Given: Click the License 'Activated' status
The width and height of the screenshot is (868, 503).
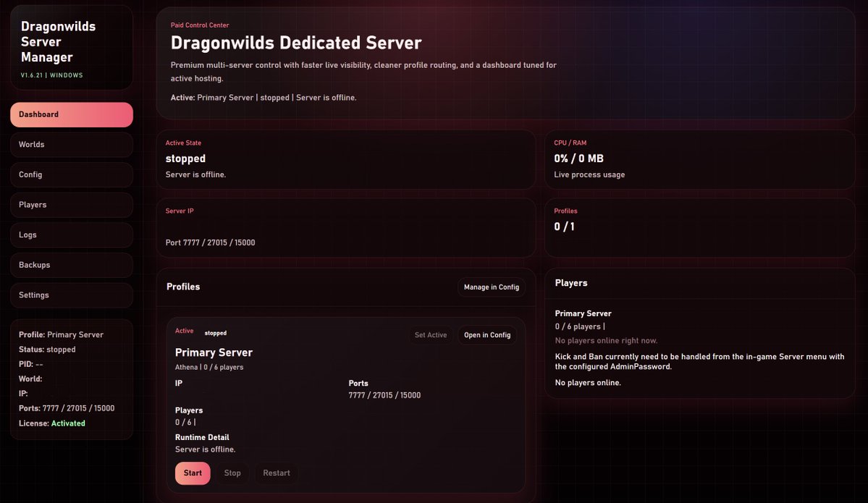Looking at the screenshot, I should pyautogui.click(x=68, y=423).
